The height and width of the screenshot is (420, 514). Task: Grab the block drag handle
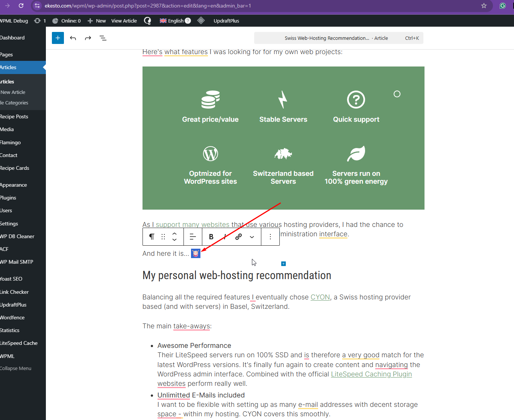(x=163, y=237)
